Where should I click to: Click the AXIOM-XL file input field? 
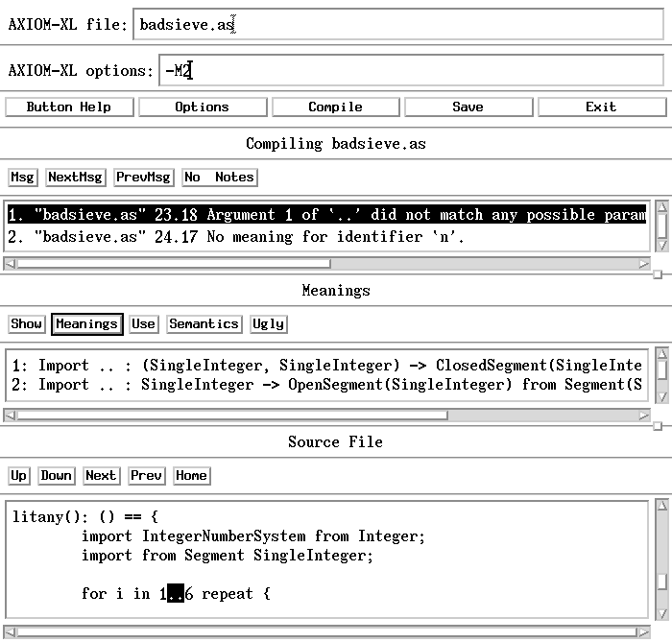pyautogui.click(x=398, y=24)
